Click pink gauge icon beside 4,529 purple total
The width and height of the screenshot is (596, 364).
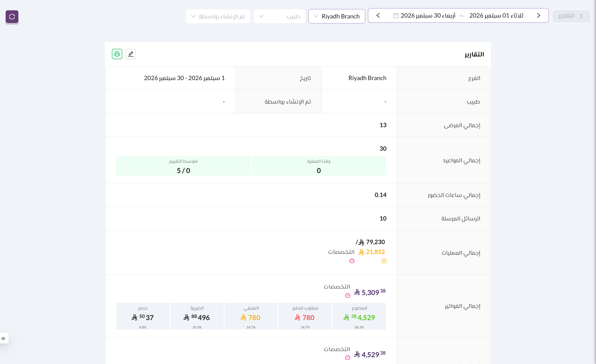pos(348,358)
